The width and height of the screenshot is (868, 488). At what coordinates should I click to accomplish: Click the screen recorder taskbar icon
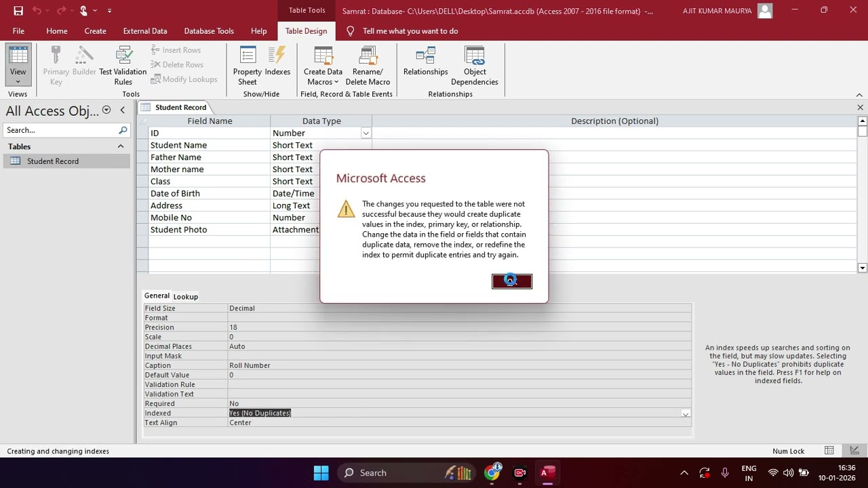click(520, 472)
